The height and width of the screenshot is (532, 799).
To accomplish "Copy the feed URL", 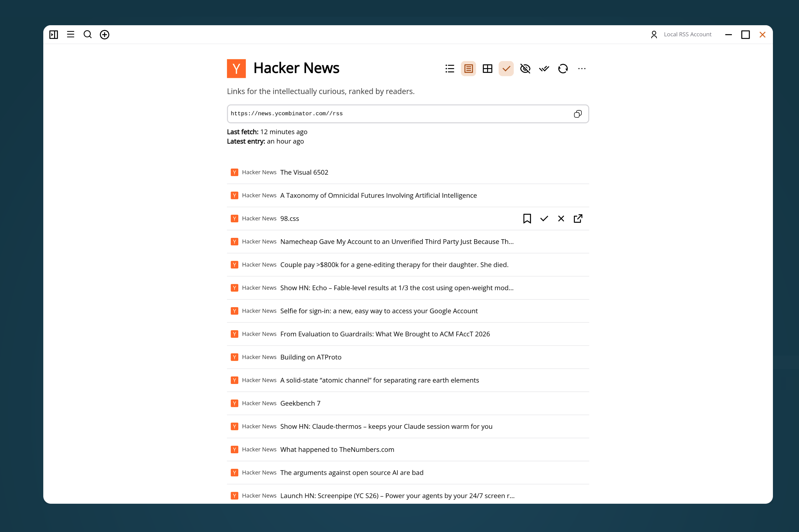I will [x=578, y=114].
